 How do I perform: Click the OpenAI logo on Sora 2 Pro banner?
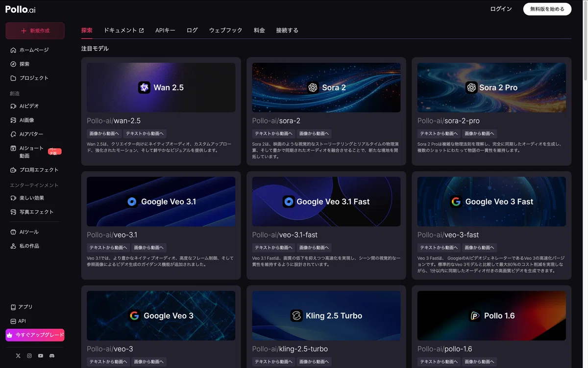[x=471, y=87]
